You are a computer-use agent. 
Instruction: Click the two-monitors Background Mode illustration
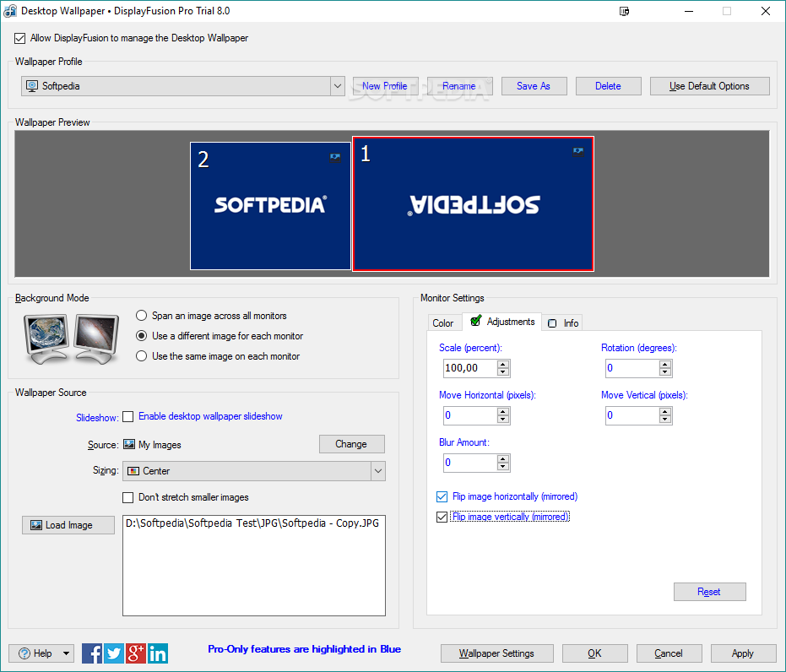pos(71,339)
